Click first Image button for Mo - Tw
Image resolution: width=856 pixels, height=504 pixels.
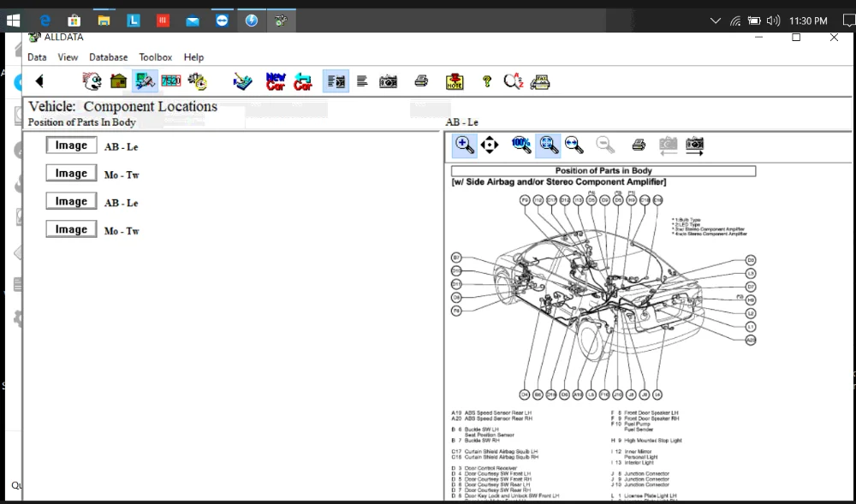point(71,174)
